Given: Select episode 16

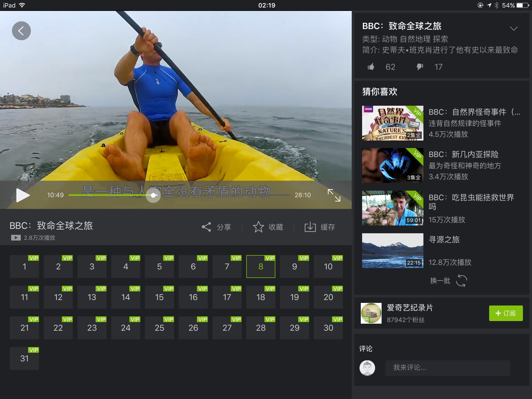Looking at the screenshot, I should point(193,297).
